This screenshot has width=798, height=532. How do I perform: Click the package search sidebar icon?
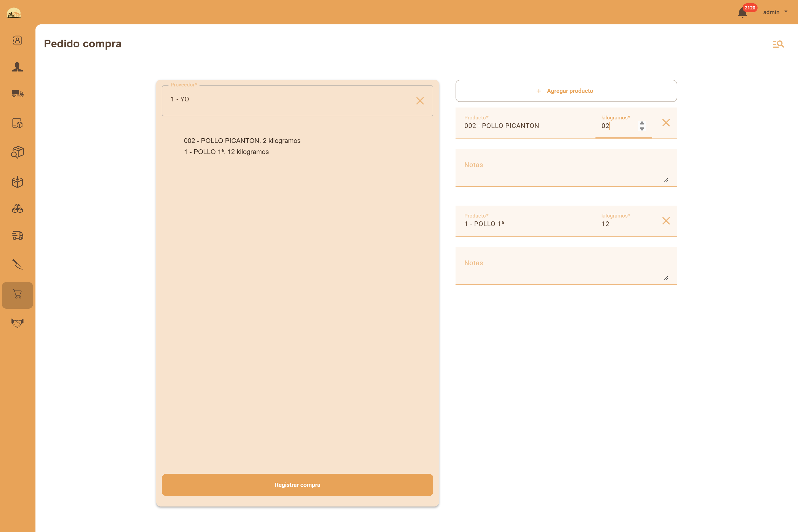point(17,152)
